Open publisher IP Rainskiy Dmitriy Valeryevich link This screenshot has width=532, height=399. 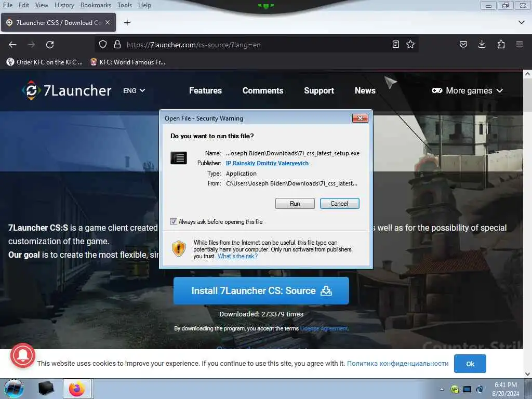268,163
